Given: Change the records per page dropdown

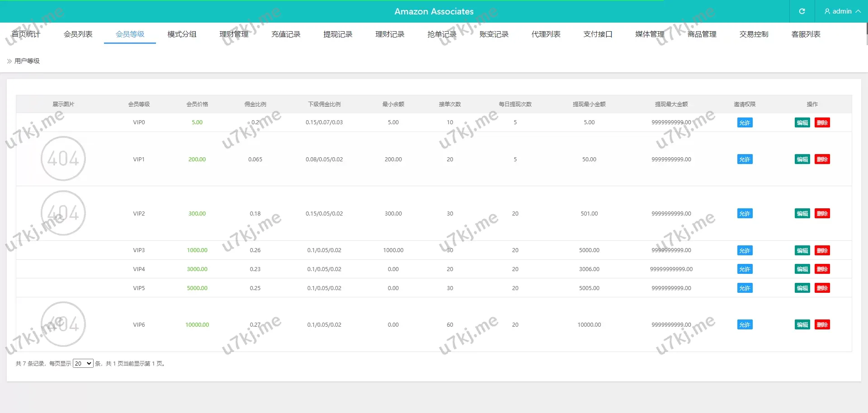Looking at the screenshot, I should click(x=83, y=363).
